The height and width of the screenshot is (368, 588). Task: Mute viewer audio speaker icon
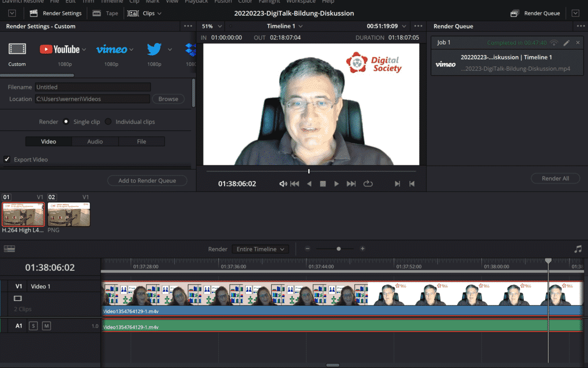(x=283, y=184)
